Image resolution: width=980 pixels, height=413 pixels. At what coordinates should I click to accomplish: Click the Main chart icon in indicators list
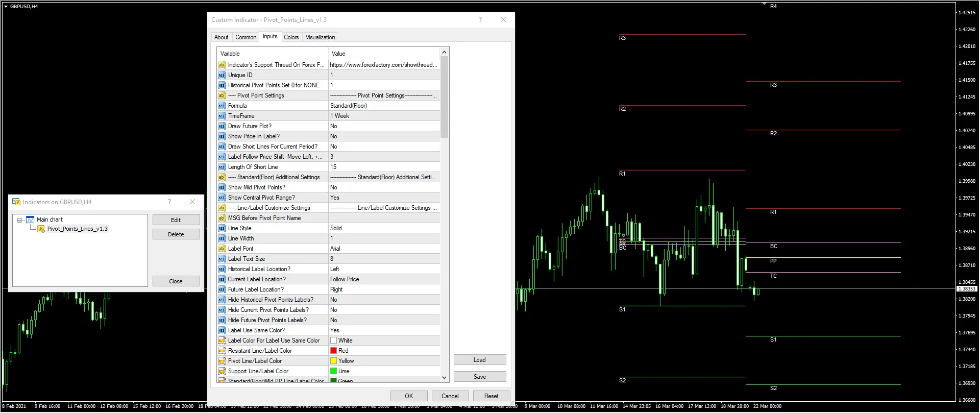(30, 220)
